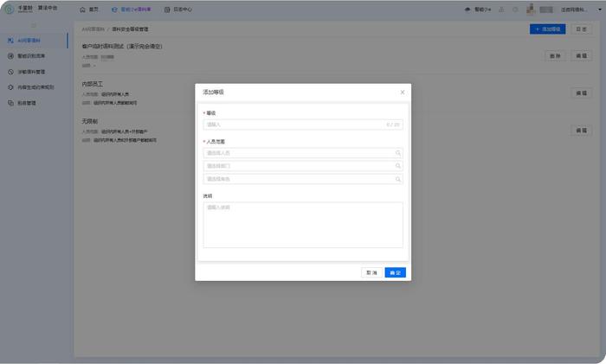Click the search icon in the third range field
606x364 pixels.
(397, 179)
